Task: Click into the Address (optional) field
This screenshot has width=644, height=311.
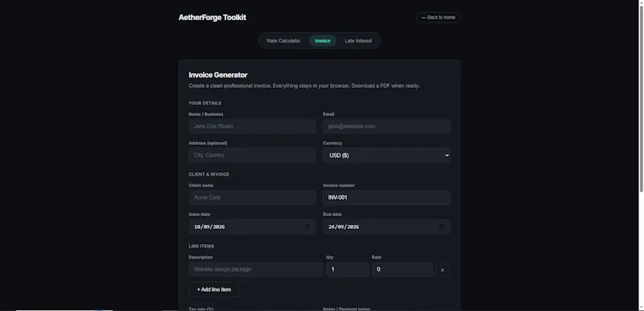Action: [x=252, y=155]
